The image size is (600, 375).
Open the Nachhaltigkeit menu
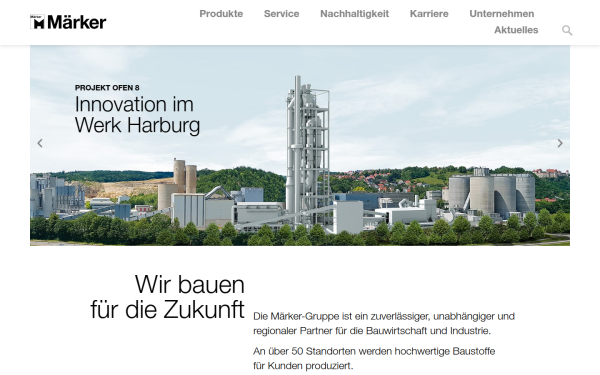pyautogui.click(x=355, y=14)
